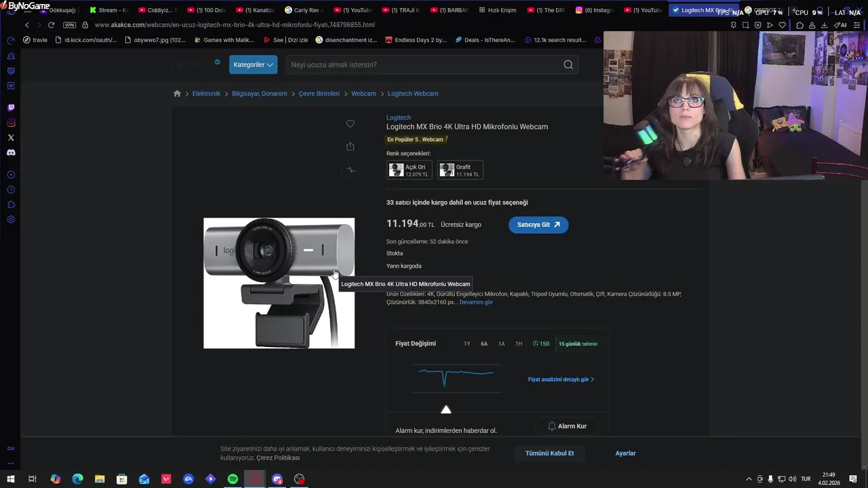Click the pin icon in browser toolbar
Image resolution: width=868 pixels, height=488 pixels.
[x=733, y=25]
